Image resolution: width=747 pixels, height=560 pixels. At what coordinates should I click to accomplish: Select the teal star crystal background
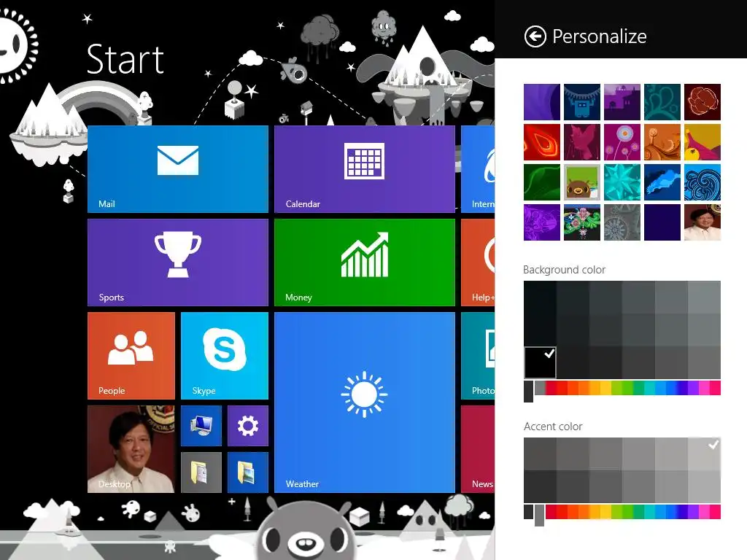tap(622, 182)
